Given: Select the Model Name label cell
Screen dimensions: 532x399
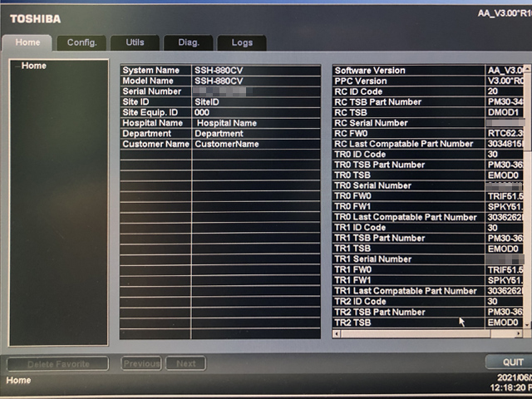Looking at the screenshot, I should coord(155,81).
